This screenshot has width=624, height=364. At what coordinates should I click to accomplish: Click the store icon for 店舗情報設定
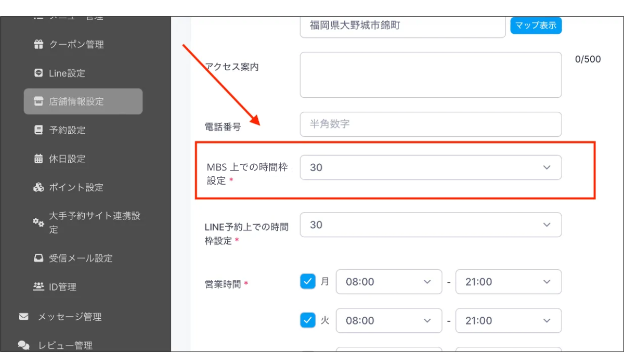pyautogui.click(x=38, y=101)
